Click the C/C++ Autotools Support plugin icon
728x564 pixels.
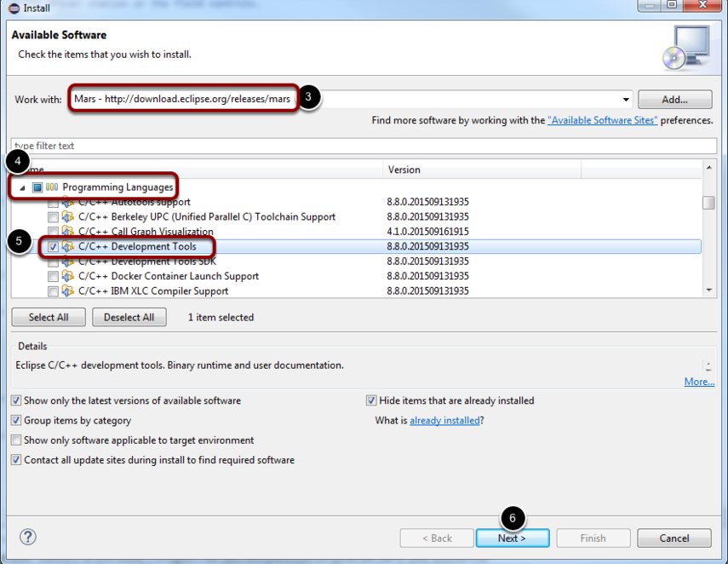pos(68,202)
